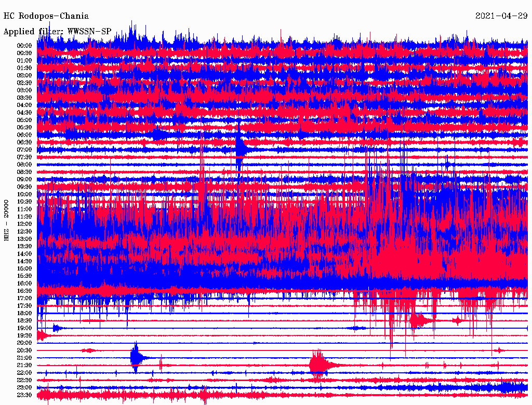Select the 17:30 time label

(24, 306)
